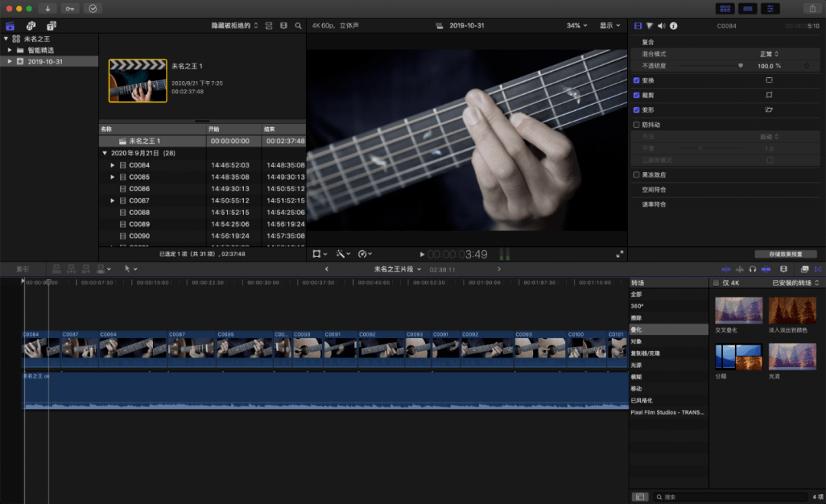Uncheck the 变换 (Transform) checkbox
The image size is (826, 504).
[636, 80]
